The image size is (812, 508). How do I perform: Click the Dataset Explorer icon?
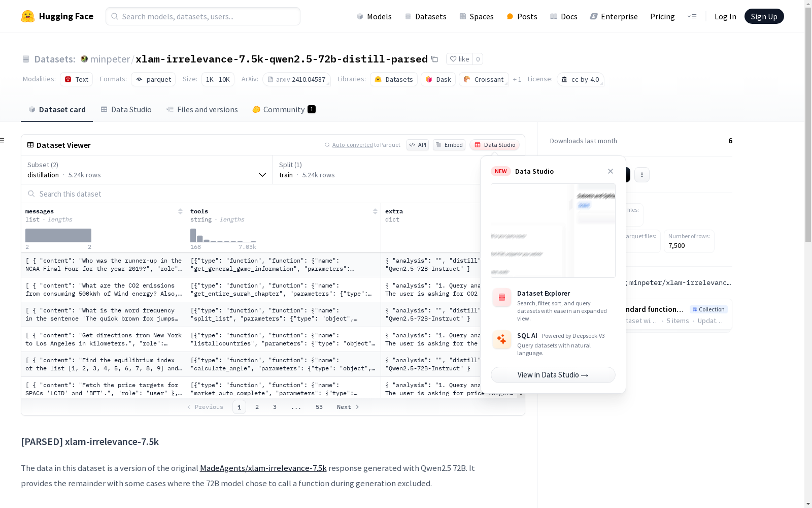(x=501, y=297)
